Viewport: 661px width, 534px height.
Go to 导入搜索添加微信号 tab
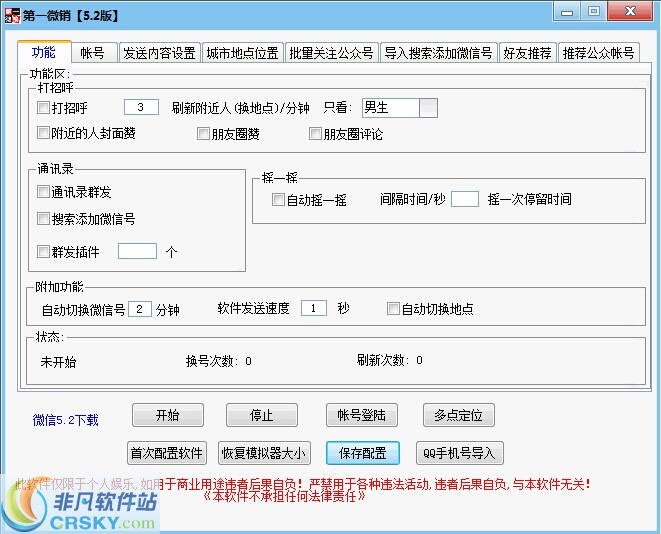pos(438,53)
